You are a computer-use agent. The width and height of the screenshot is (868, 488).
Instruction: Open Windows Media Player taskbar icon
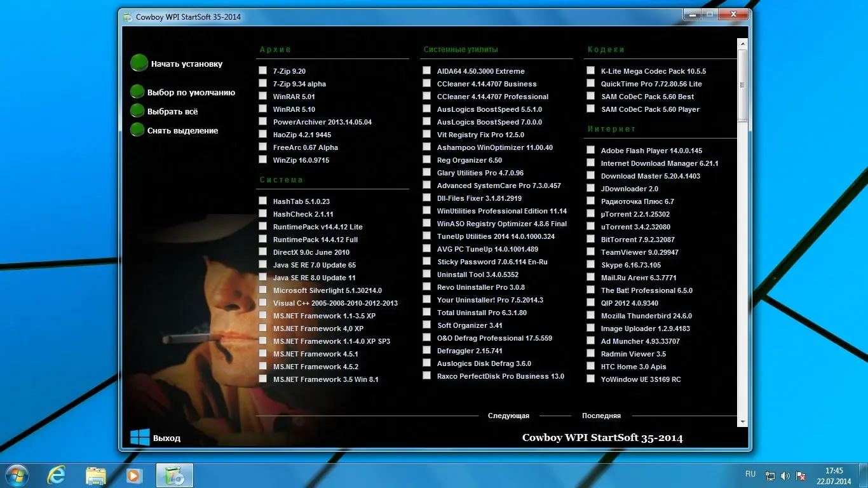point(134,475)
